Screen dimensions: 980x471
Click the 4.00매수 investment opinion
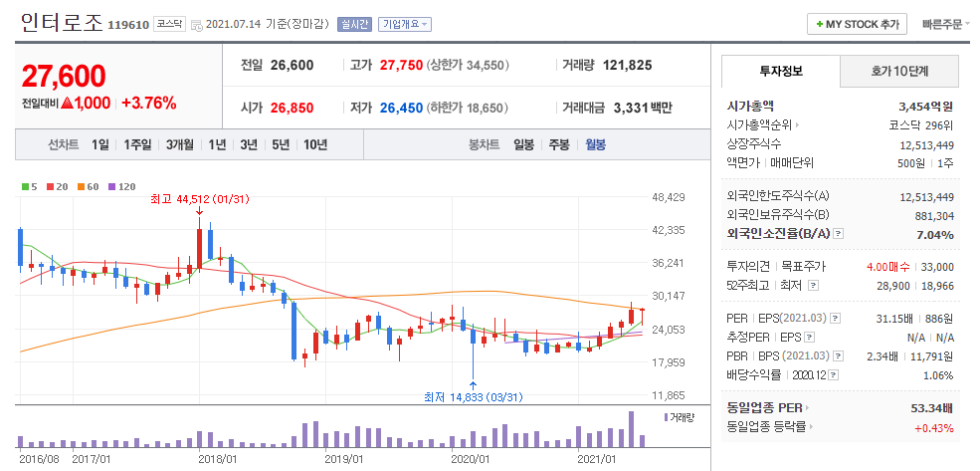[x=888, y=267]
